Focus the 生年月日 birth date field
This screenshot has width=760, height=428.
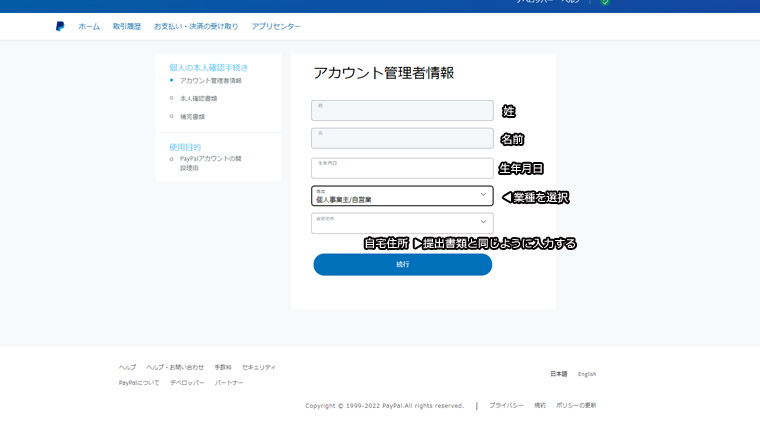click(402, 167)
